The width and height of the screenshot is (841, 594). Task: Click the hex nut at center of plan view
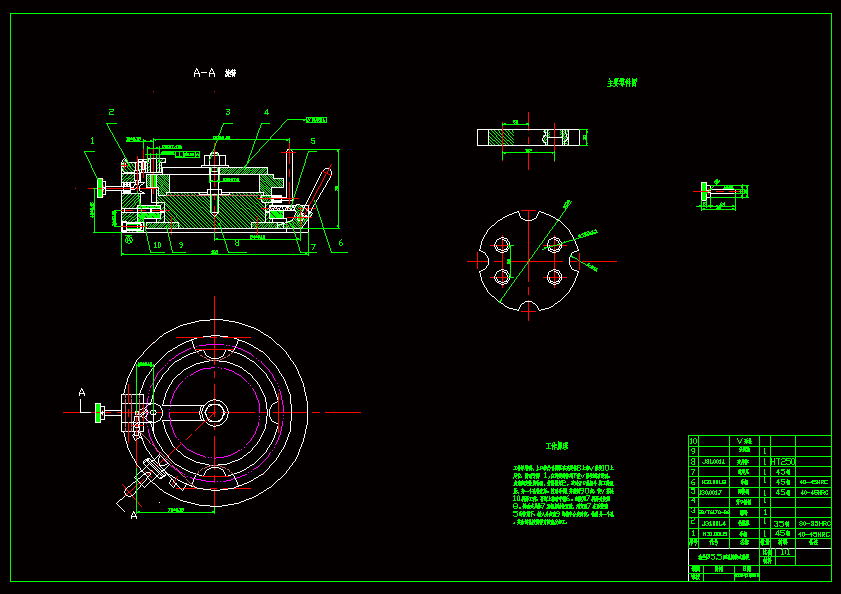213,411
